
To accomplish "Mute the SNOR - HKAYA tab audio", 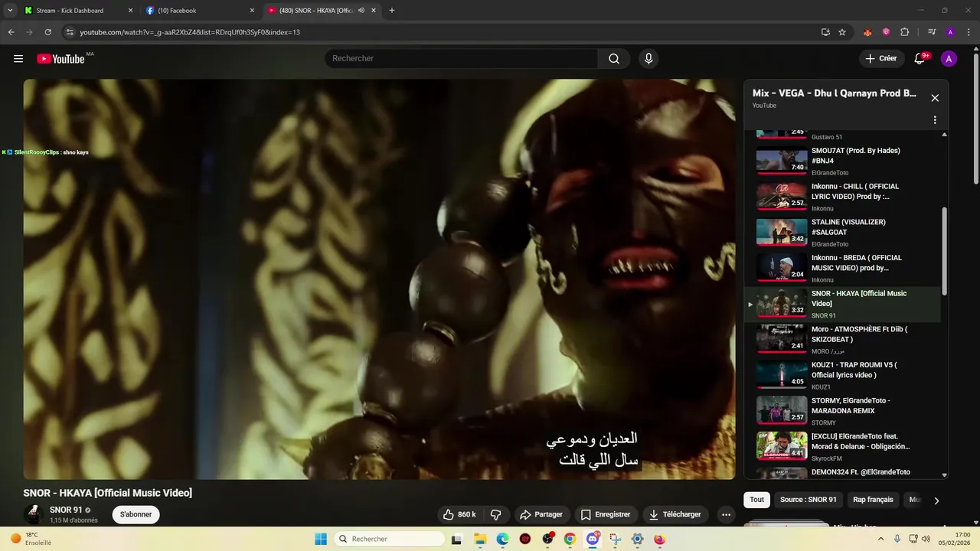I will tap(361, 11).
